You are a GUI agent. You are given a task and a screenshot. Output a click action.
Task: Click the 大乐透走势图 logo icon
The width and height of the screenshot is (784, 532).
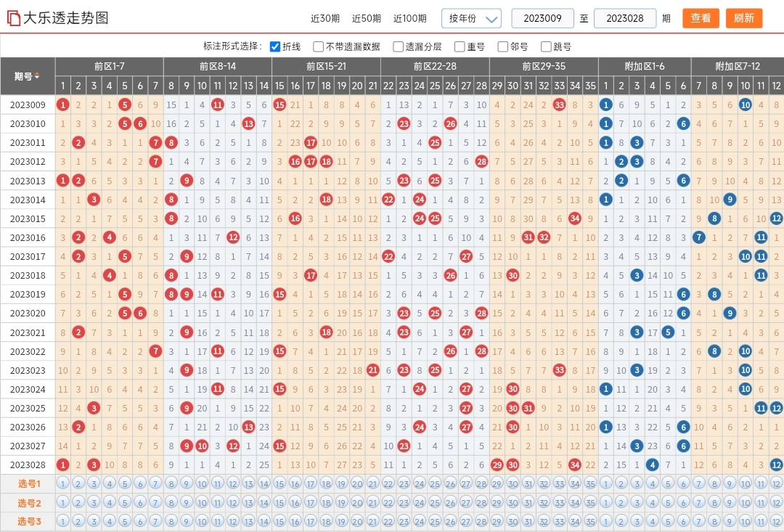click(14, 18)
